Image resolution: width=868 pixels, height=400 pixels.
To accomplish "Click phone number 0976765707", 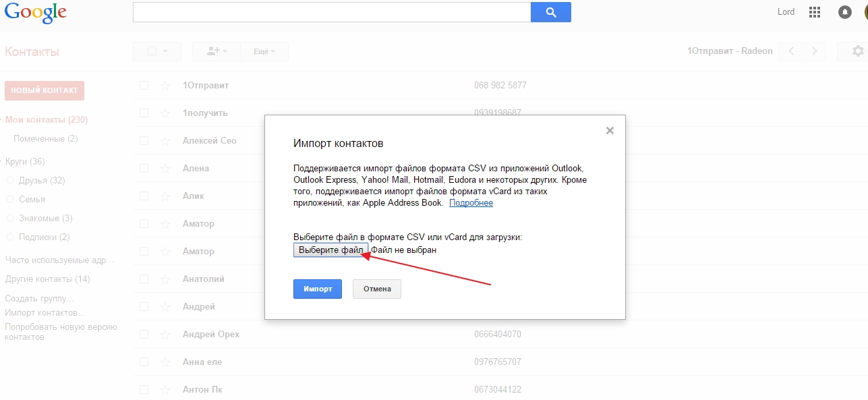I will (x=498, y=362).
